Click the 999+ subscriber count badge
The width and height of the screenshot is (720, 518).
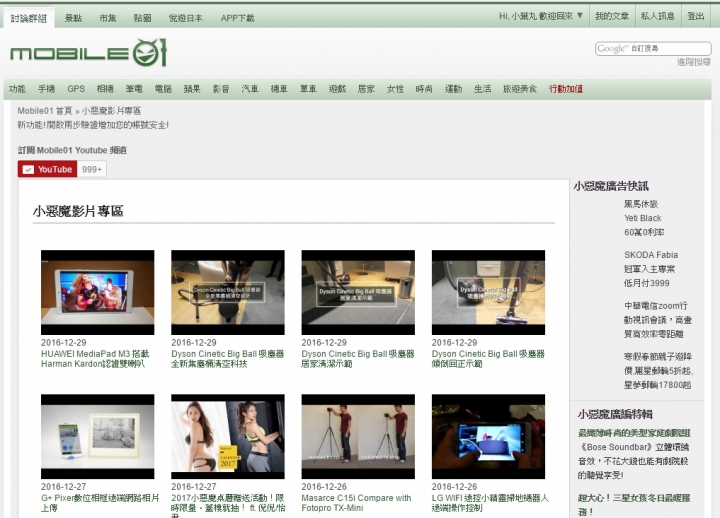[92, 169]
